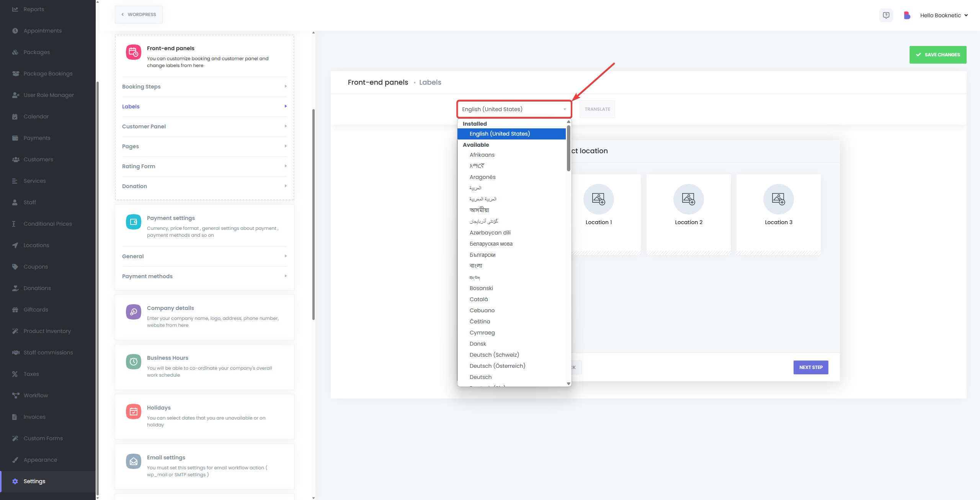
Task: Select the Labels menu item
Action: point(204,107)
